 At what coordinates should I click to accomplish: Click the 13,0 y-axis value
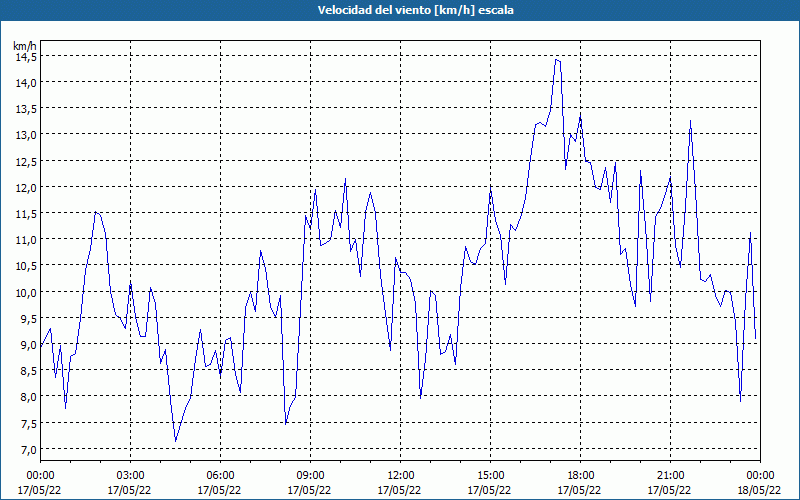(x=26, y=135)
